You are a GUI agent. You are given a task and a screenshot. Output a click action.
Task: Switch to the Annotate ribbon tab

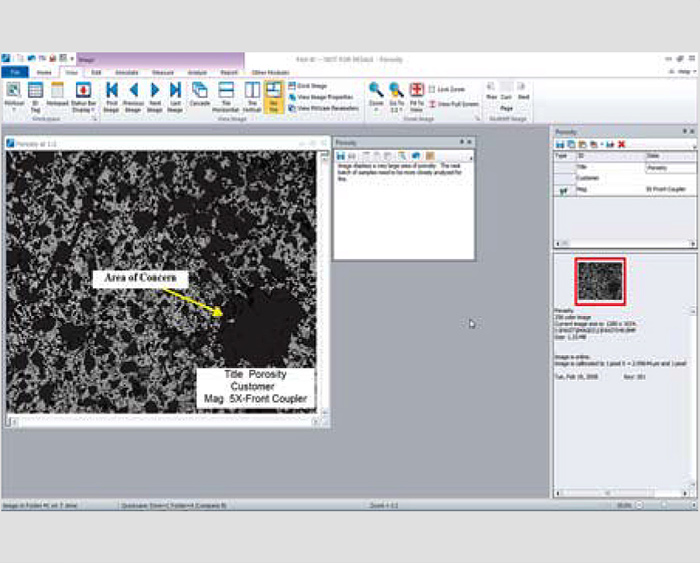point(126,73)
